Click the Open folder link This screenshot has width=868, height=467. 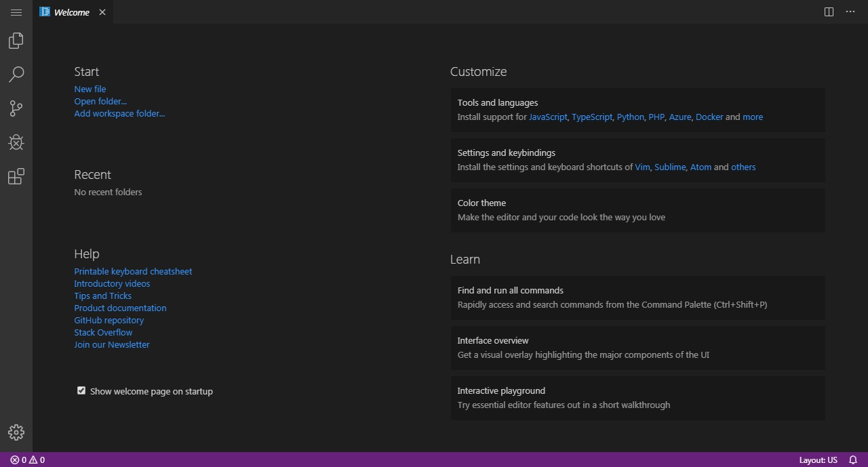pyautogui.click(x=100, y=101)
